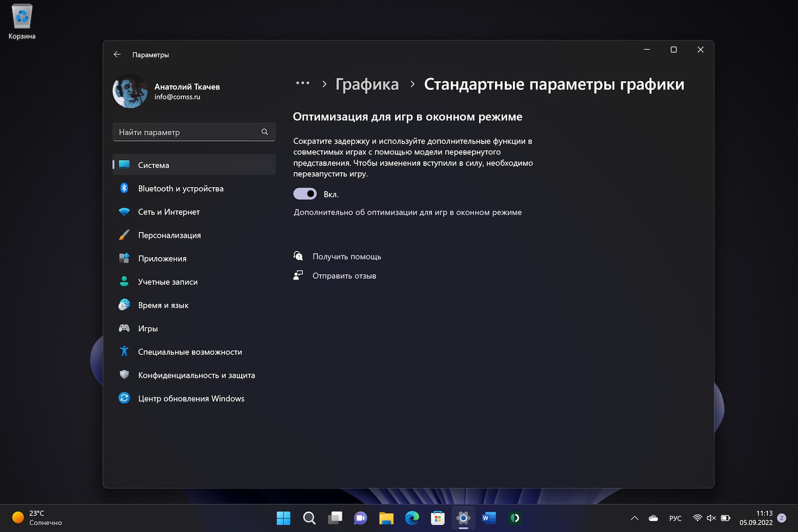Open Получить помощь help link

[346, 256]
